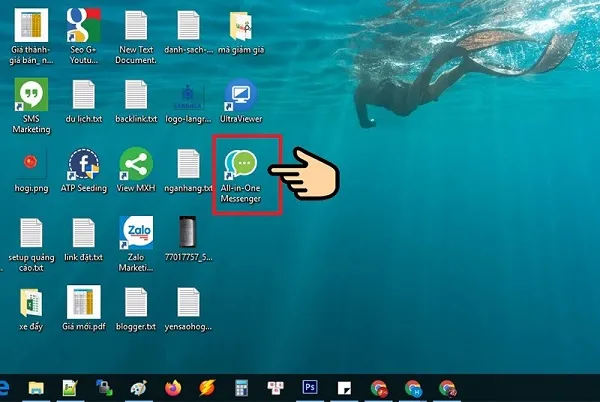Open Firefox from the taskbar
Viewport: 600px width, 402px height.
pos(173,386)
